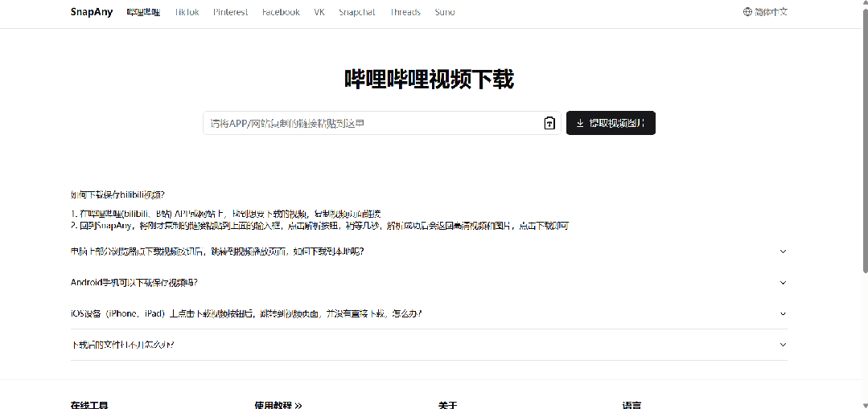Click the 提取视频图片 button

point(611,123)
